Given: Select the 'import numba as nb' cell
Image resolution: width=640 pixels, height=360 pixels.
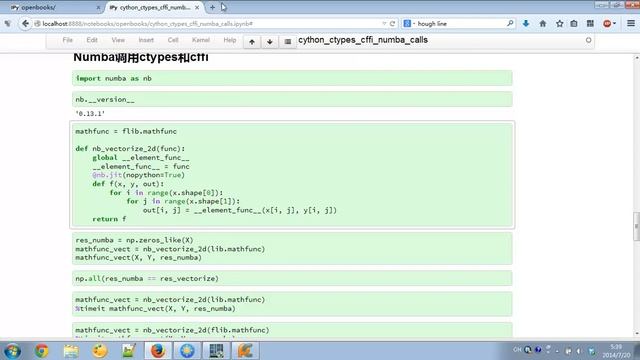Looking at the screenshot, I should pyautogui.click(x=292, y=78).
